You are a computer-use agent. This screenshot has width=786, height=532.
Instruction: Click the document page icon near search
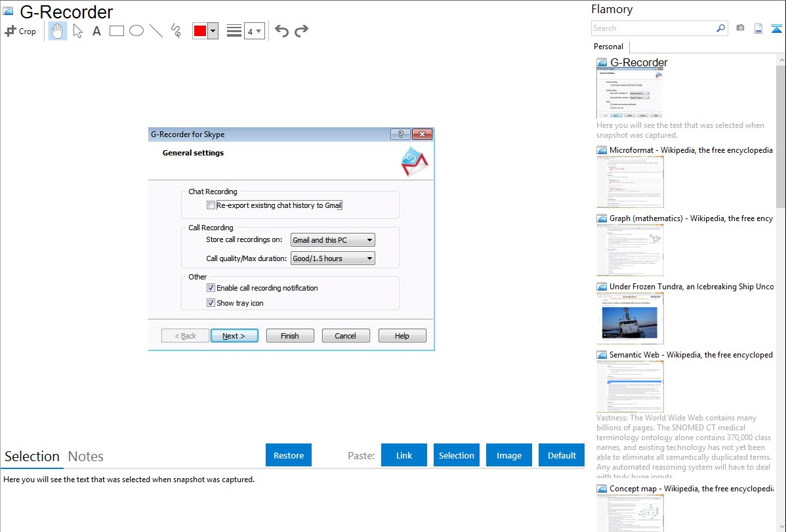pyautogui.click(x=758, y=28)
